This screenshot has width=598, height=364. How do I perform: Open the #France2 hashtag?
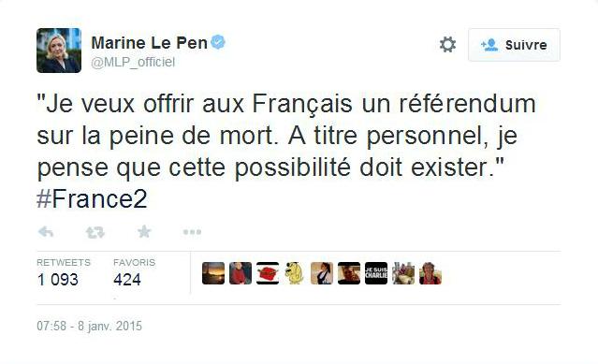coord(92,199)
